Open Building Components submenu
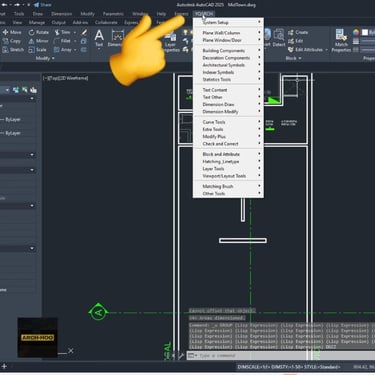The height and width of the screenshot is (375, 375). (228, 51)
